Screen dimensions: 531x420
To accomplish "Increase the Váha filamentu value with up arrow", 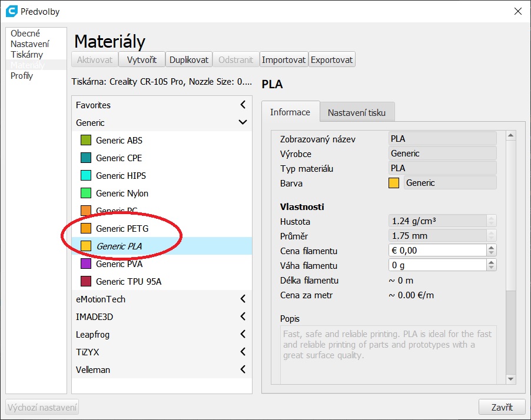I will 492,263.
